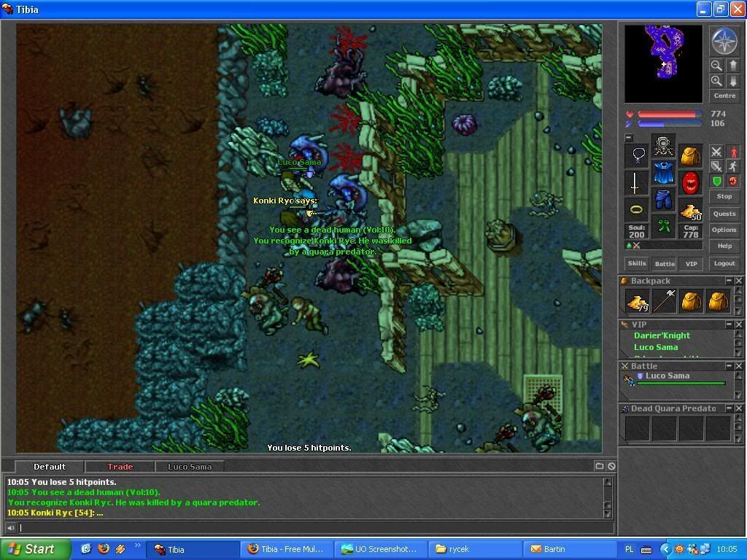This screenshot has width=747, height=560.
Task: Collapse the inventory panel with minus button
Action: (x=629, y=138)
